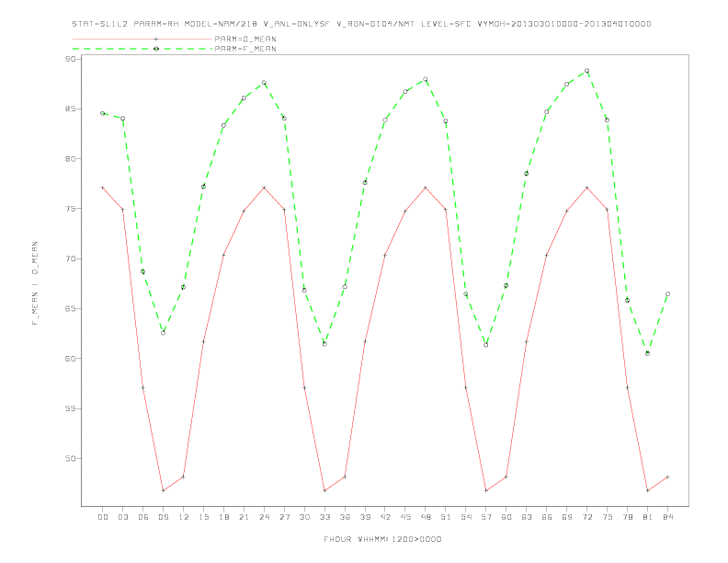Click green F_MEAN trough marker at hour 09
This screenshot has height=563, width=728.
click(163, 333)
